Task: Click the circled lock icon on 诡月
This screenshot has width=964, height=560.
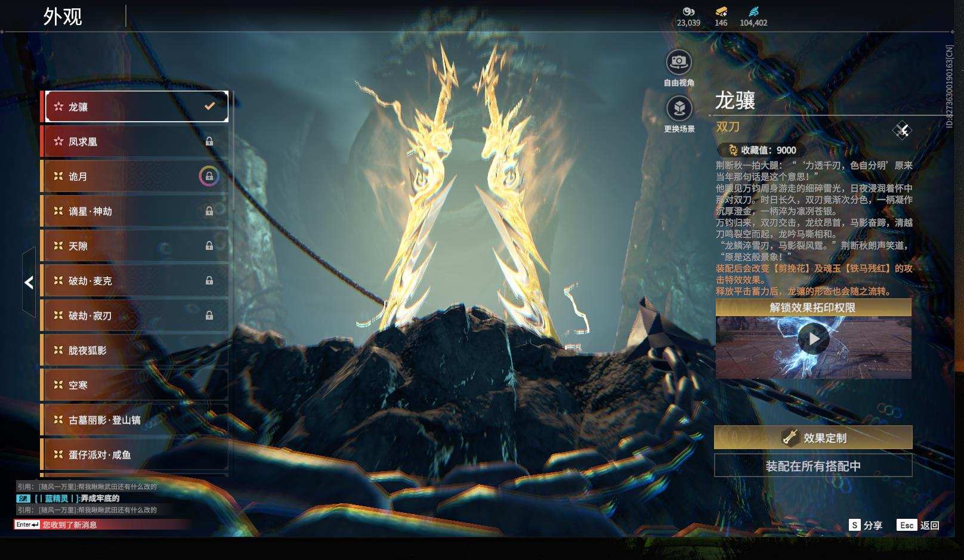Action: click(209, 176)
